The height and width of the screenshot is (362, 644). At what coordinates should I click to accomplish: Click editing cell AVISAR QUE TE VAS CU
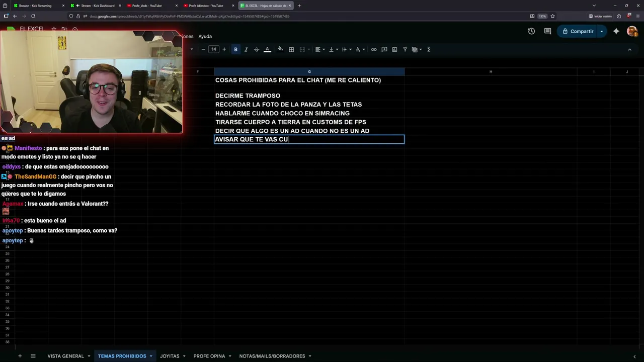[309, 139]
